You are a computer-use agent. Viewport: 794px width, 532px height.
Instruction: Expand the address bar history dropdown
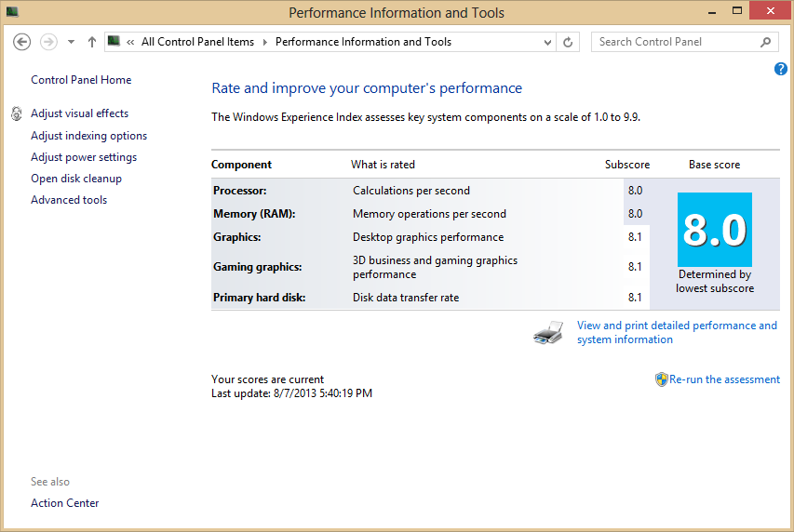(548, 42)
